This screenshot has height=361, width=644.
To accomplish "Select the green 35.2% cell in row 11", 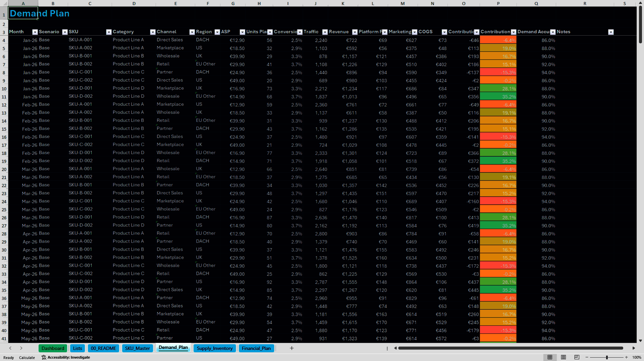I will pos(498,97).
